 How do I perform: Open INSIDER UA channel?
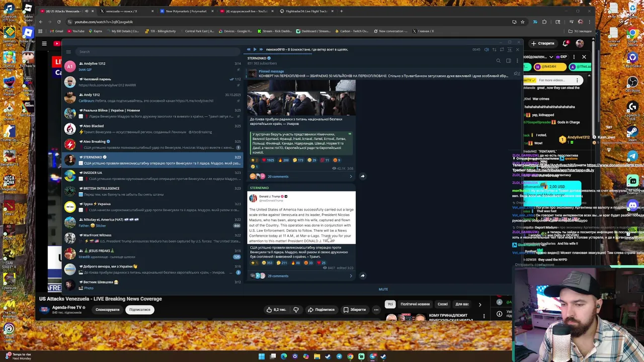[x=152, y=175]
